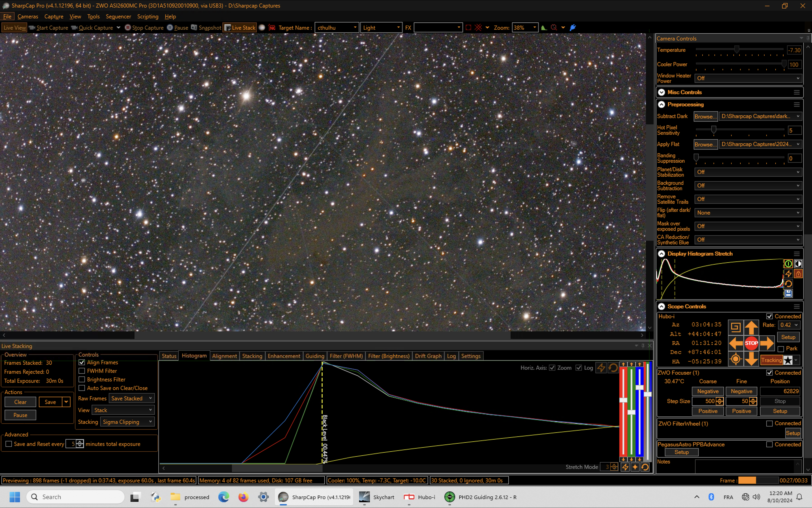Image resolution: width=812 pixels, height=508 pixels.
Task: Toggle the Horiz. Axis Zoom checkbox
Action: click(x=552, y=368)
